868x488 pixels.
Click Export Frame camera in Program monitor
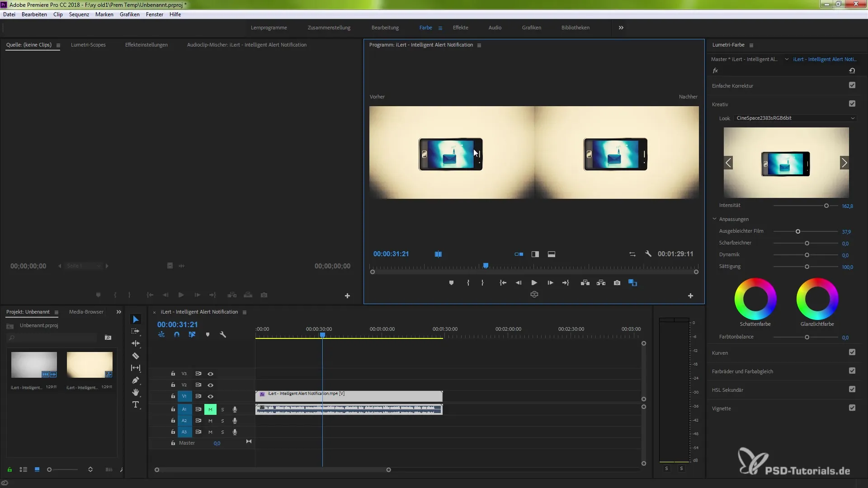(617, 283)
